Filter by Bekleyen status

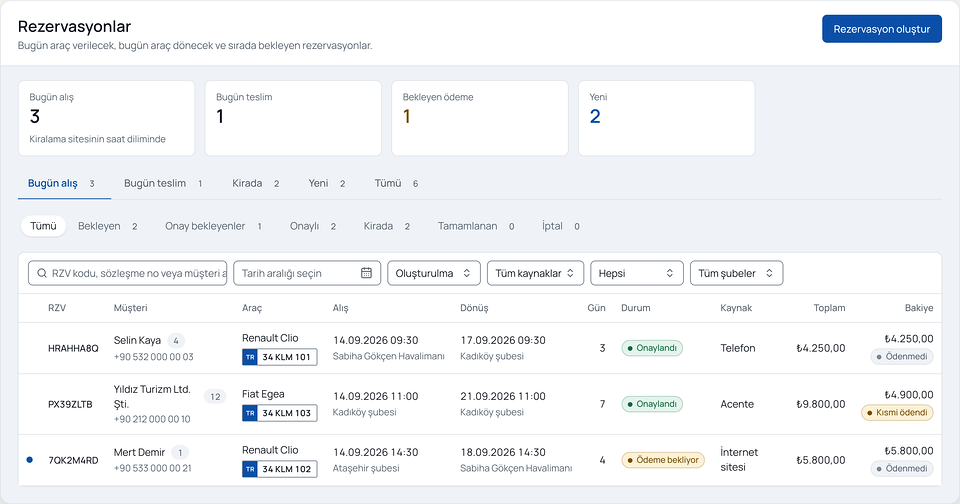(x=107, y=226)
